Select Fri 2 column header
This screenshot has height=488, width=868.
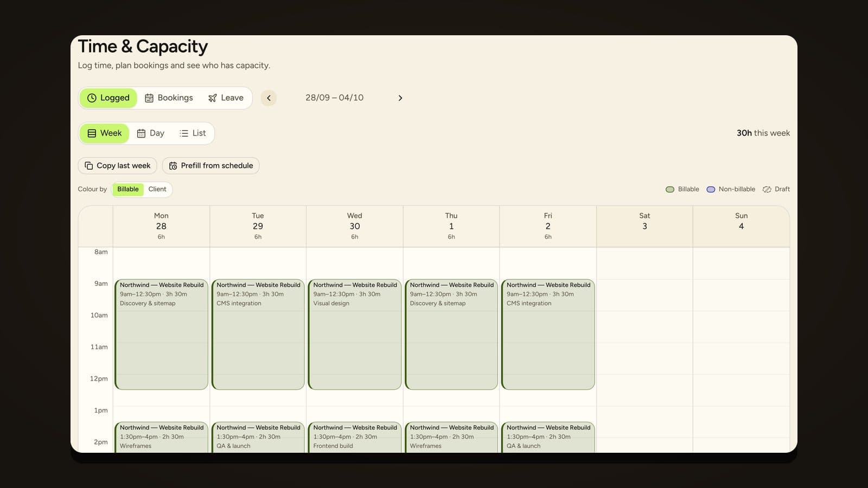548,226
